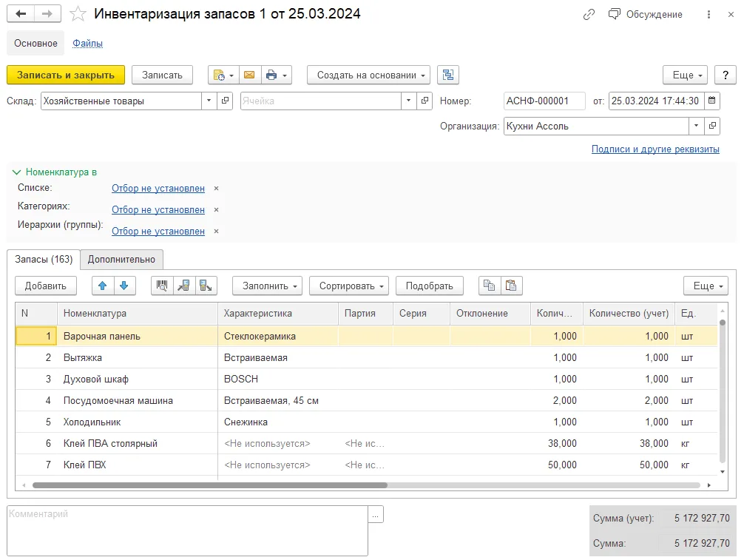Click the barcode scan icon in table toolbar

tap(162, 286)
